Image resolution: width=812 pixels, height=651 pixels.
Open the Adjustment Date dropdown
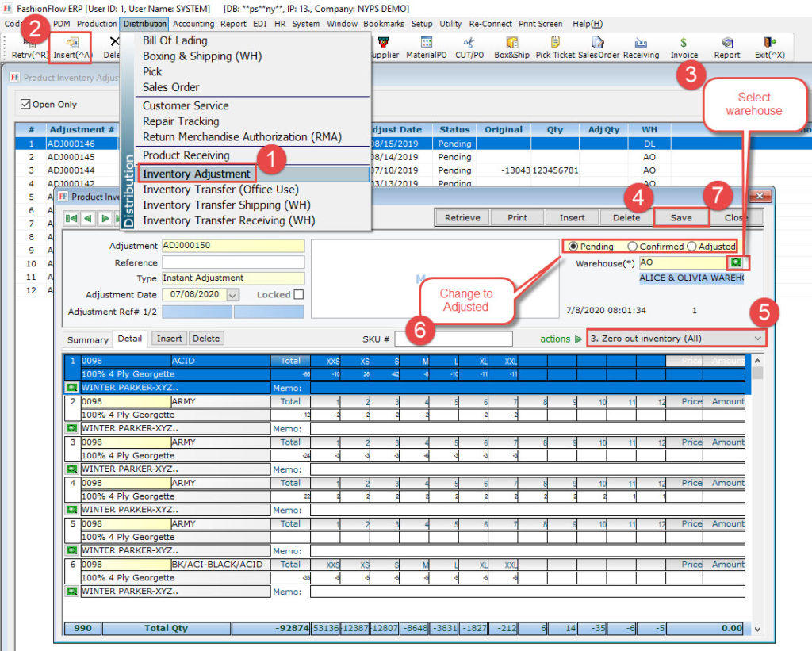coord(232,294)
